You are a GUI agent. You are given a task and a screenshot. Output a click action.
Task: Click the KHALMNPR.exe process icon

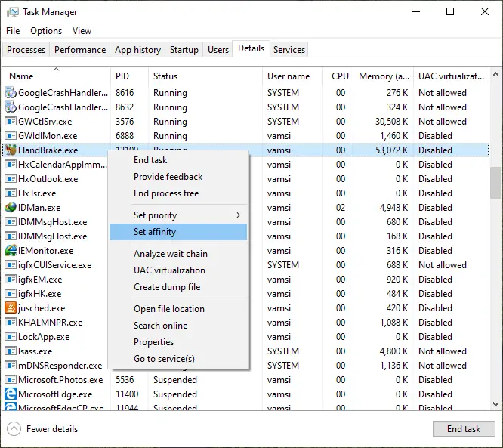(11, 322)
